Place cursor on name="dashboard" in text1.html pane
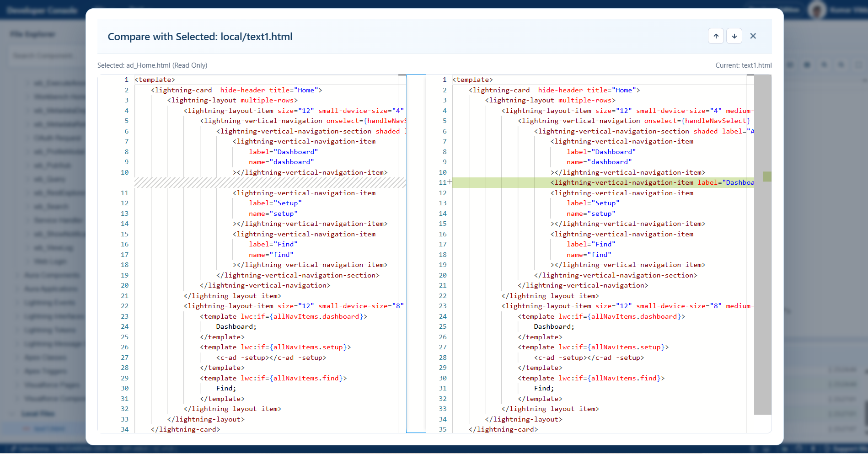 [x=599, y=162]
